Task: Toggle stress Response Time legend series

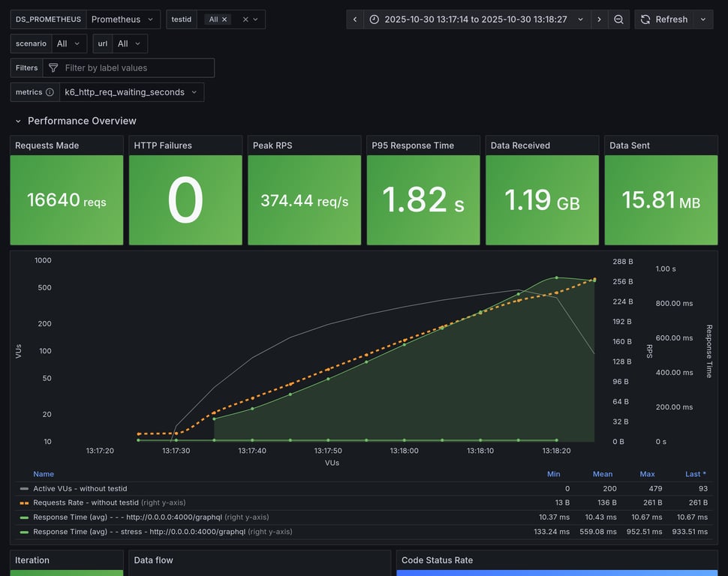Action: point(139,532)
